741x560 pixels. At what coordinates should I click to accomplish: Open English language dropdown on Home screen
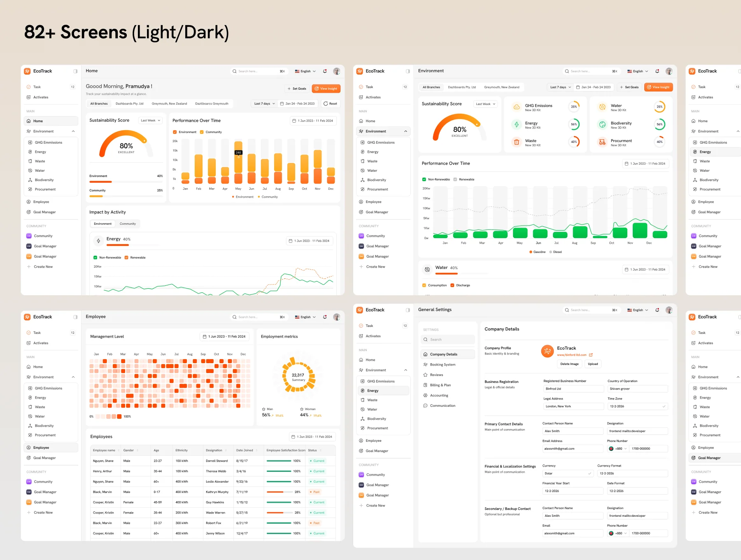coord(305,71)
